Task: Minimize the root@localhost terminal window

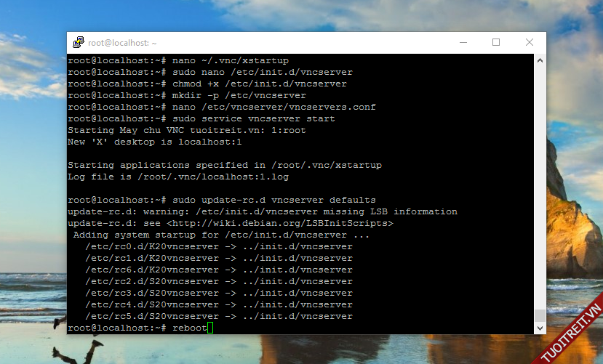Action: click(x=462, y=43)
